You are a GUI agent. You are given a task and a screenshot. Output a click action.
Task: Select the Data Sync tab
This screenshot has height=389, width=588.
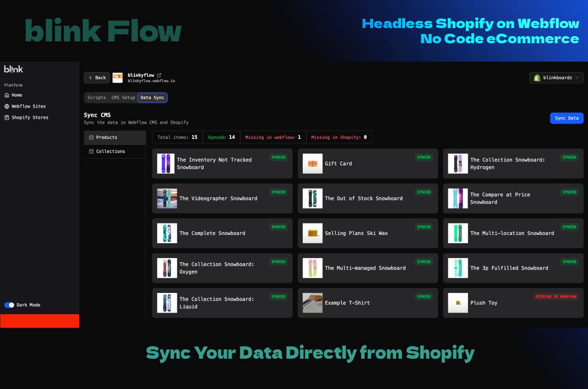153,97
